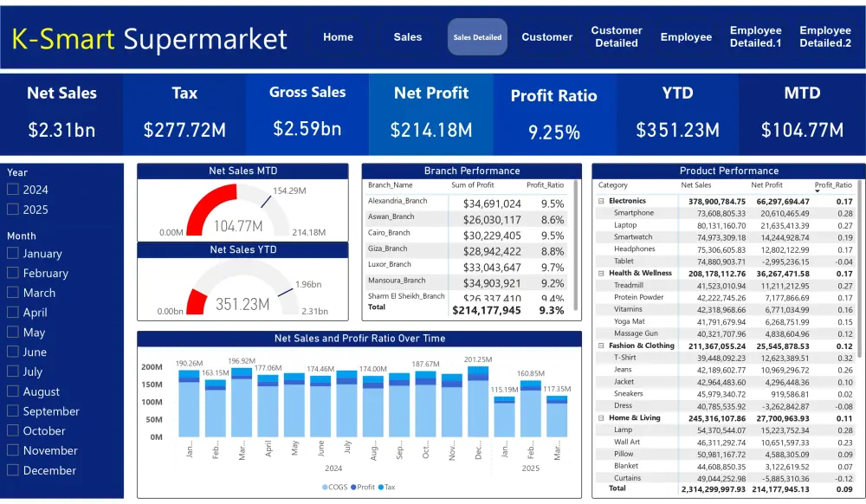Check the 2025 year checkbox
The height and width of the screenshot is (504, 866).
13,210
